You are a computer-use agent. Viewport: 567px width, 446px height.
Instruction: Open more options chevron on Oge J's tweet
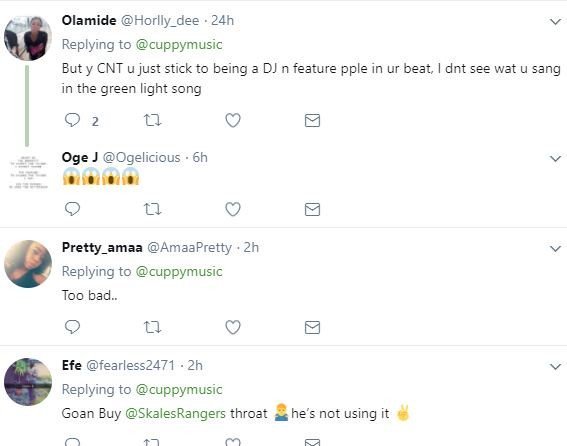tap(555, 158)
